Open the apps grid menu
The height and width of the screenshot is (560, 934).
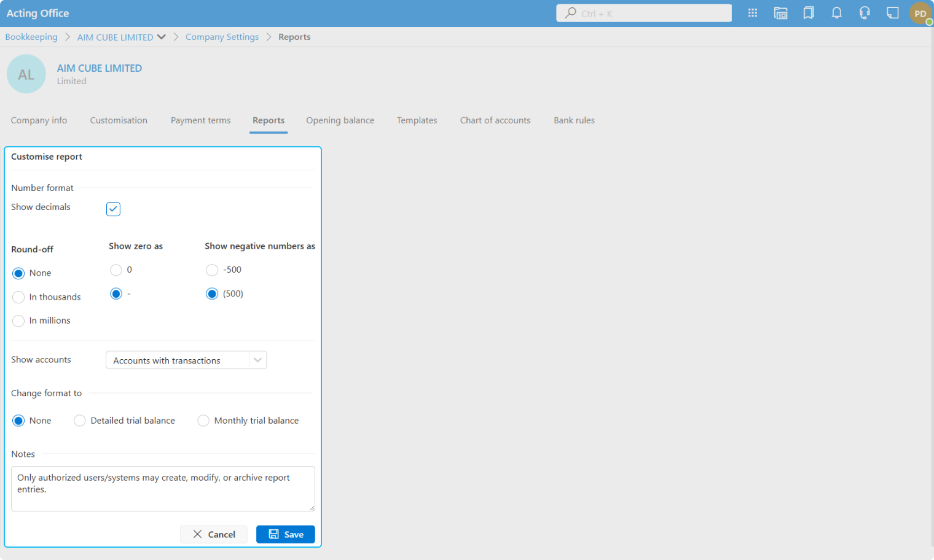click(752, 13)
